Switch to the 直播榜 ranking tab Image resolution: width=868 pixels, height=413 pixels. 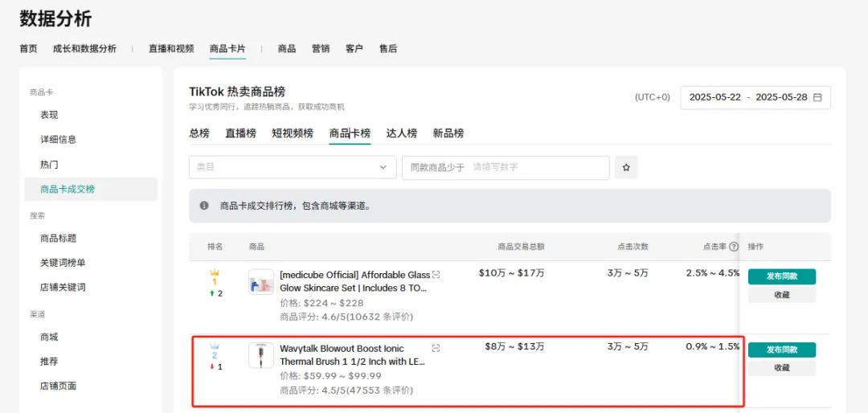click(241, 133)
